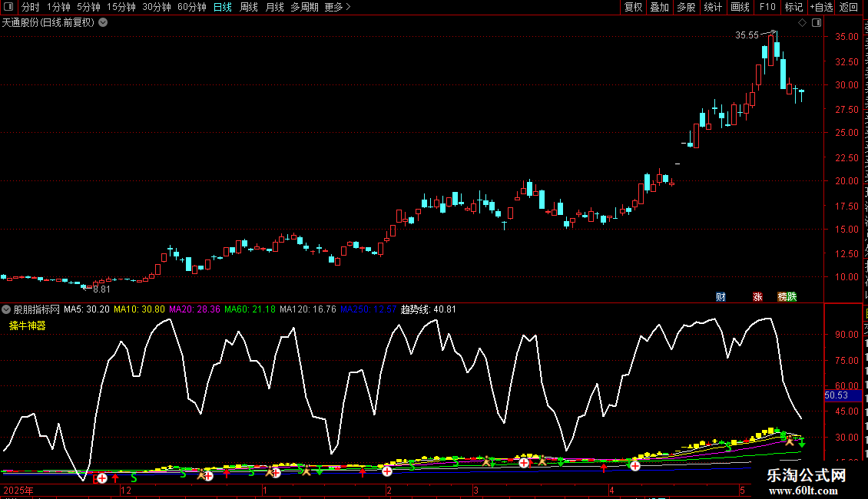Click the month 12 timeline marker

point(126,490)
